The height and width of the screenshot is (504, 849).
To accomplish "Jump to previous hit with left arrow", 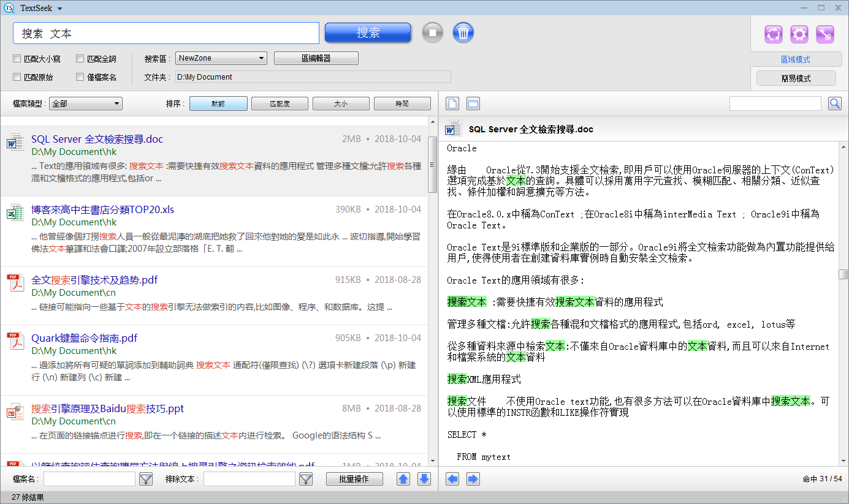I will point(452,479).
